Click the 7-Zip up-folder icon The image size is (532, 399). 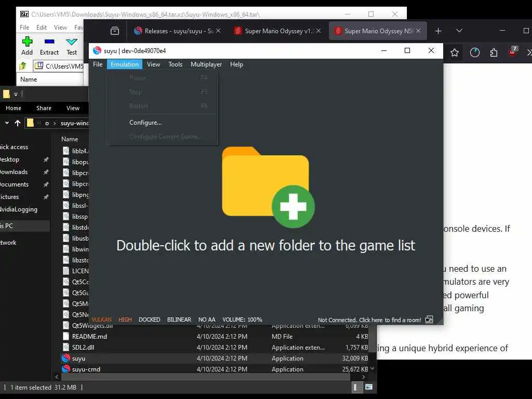click(x=23, y=66)
